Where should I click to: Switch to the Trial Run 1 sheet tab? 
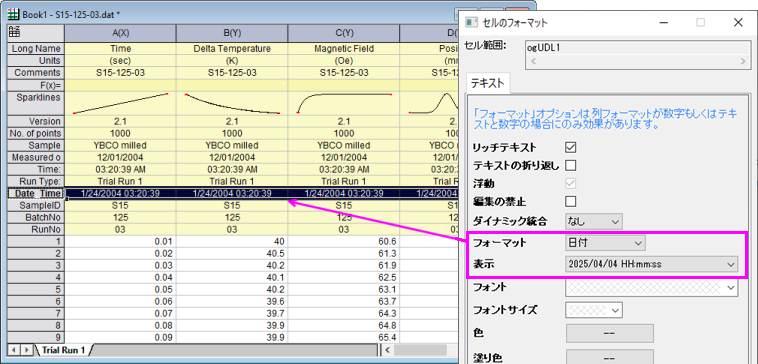point(63,349)
